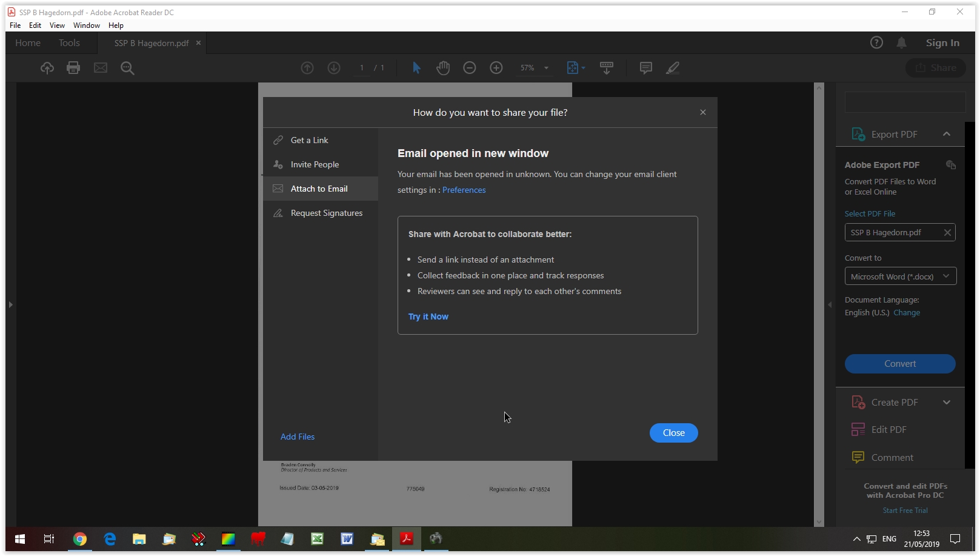Change the document language link

[907, 313]
